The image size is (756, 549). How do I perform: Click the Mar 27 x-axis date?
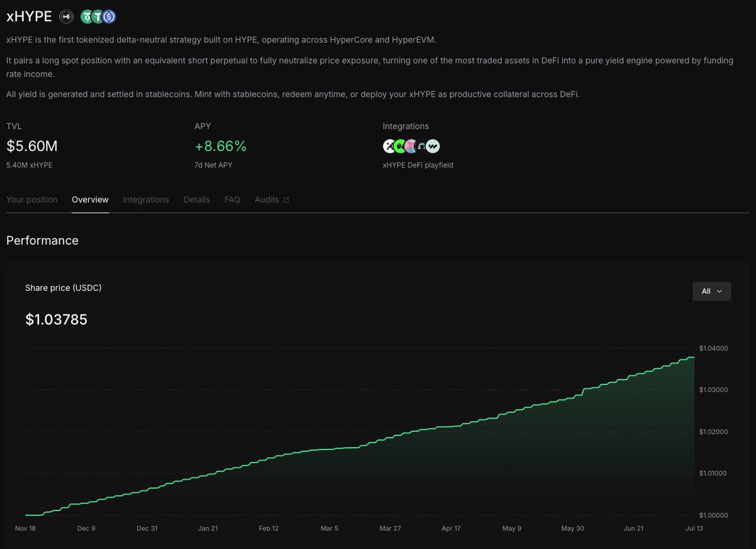tap(390, 528)
